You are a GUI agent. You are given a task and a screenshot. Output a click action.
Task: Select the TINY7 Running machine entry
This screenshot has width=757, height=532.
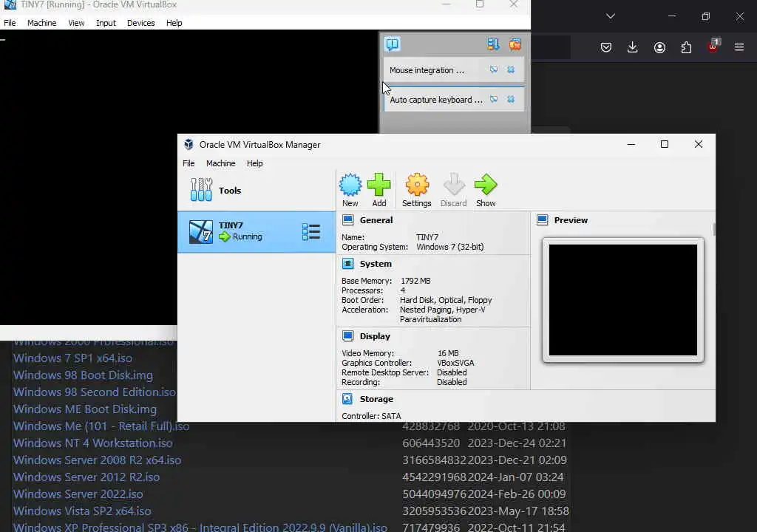tap(257, 232)
